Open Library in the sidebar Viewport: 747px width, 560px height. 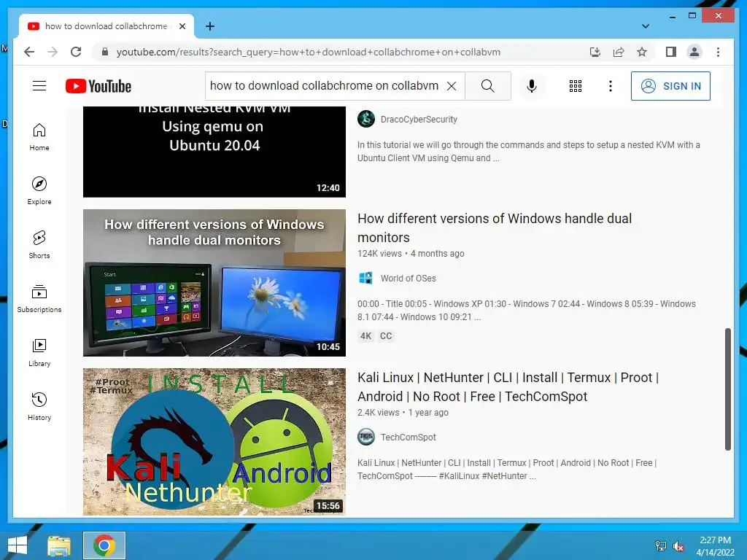[39, 352]
